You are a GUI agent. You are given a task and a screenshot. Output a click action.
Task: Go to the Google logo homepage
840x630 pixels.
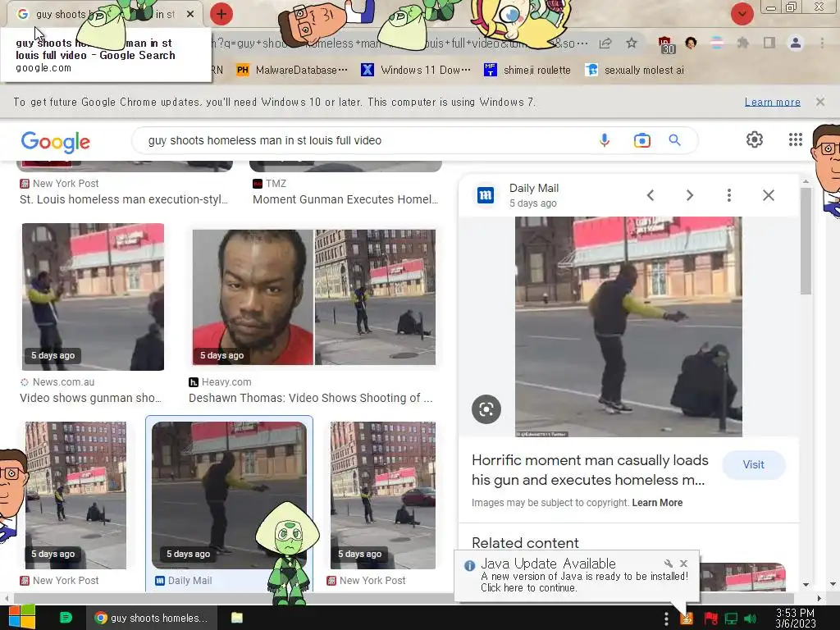[x=55, y=141]
